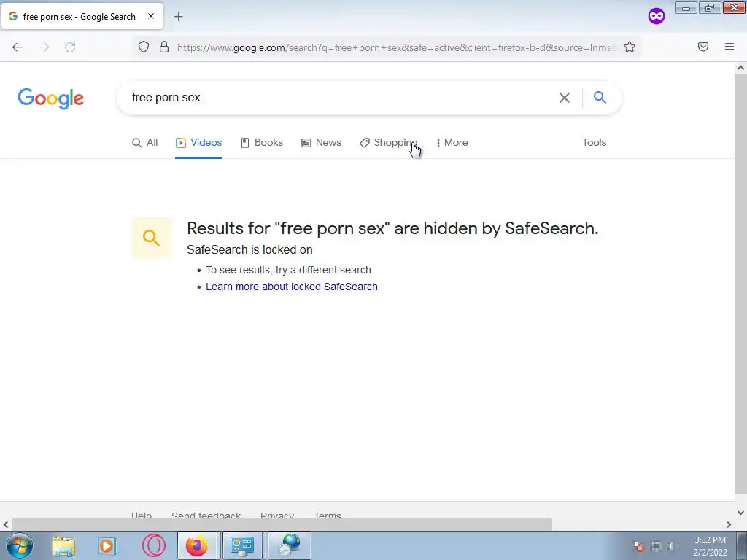The height and width of the screenshot is (560, 747).
Task: Switch to Firefox in the taskbar
Action: pyautogui.click(x=197, y=545)
